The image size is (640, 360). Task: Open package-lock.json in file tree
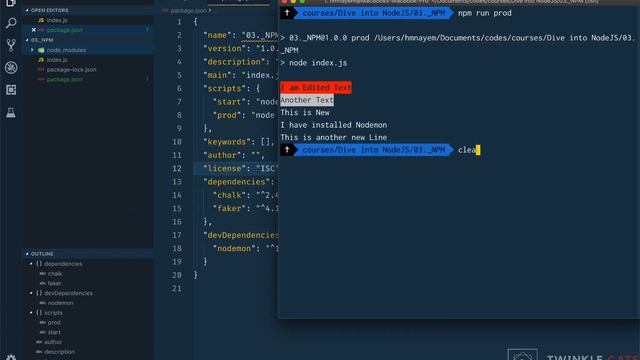coord(71,69)
